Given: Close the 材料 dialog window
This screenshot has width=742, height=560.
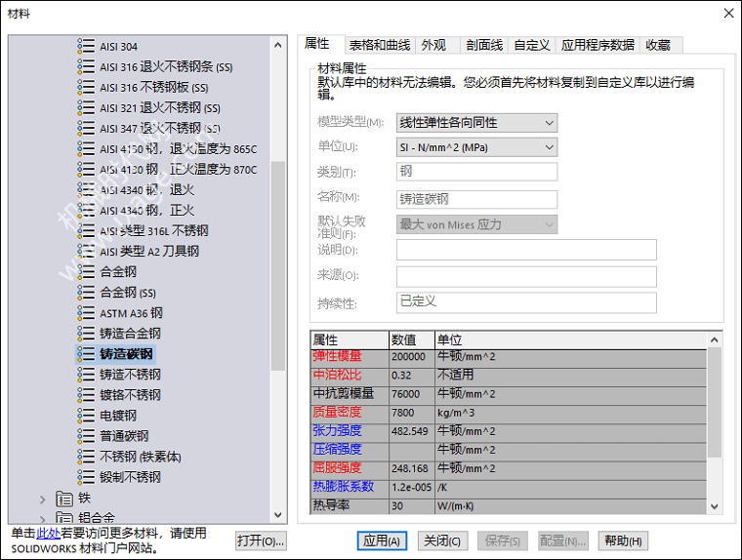Looking at the screenshot, I should coord(728,14).
